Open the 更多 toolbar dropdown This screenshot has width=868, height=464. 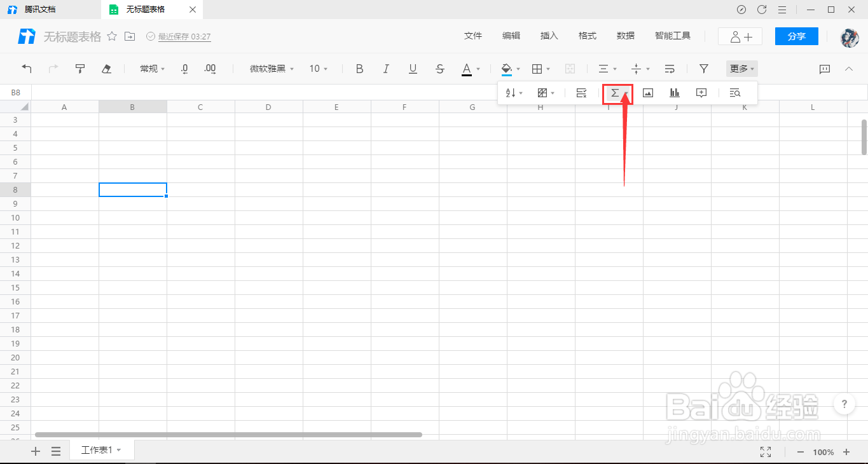742,69
